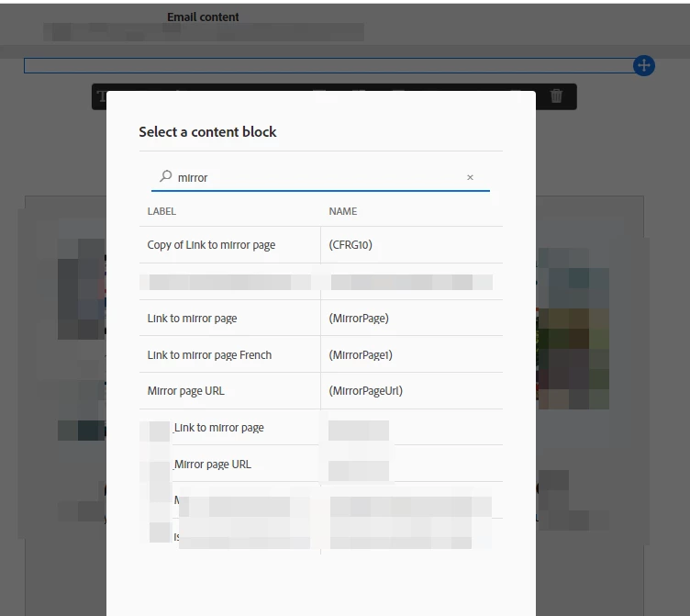Click the blue move handle icon

point(644,66)
